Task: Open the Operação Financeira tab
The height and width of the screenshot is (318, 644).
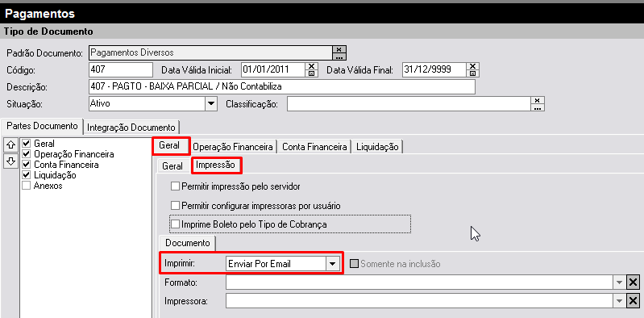Action: [x=233, y=146]
